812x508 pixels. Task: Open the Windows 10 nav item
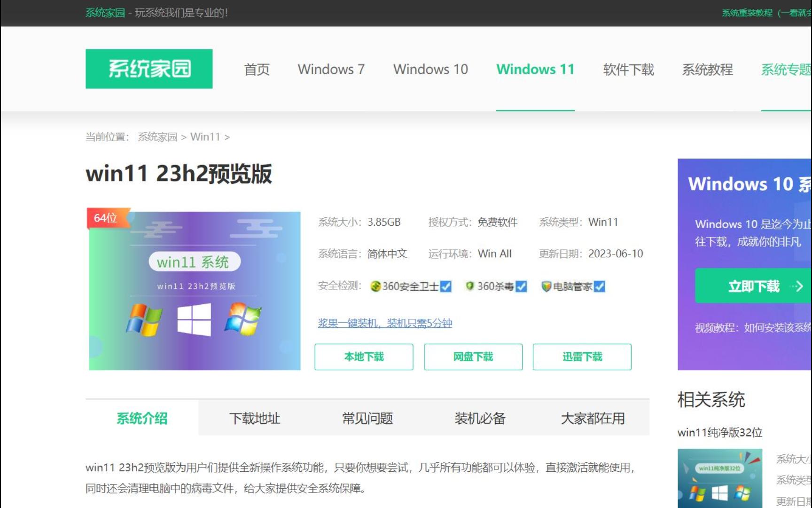click(430, 70)
